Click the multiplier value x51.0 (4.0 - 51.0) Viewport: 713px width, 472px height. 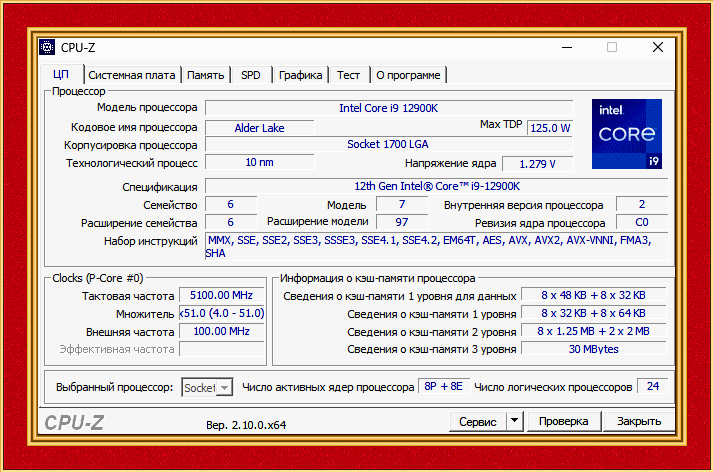(x=221, y=313)
